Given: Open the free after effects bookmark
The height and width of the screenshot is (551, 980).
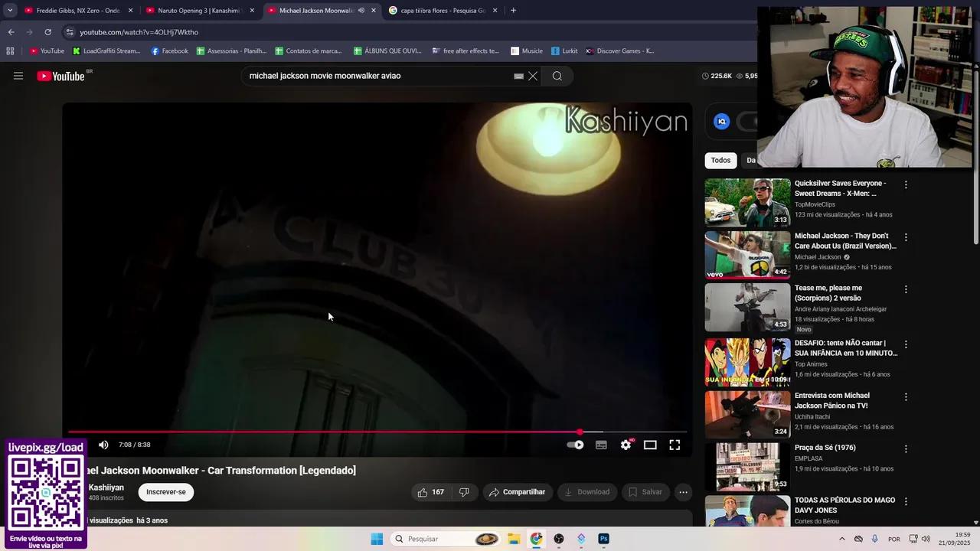Looking at the screenshot, I should pyautogui.click(x=465, y=51).
